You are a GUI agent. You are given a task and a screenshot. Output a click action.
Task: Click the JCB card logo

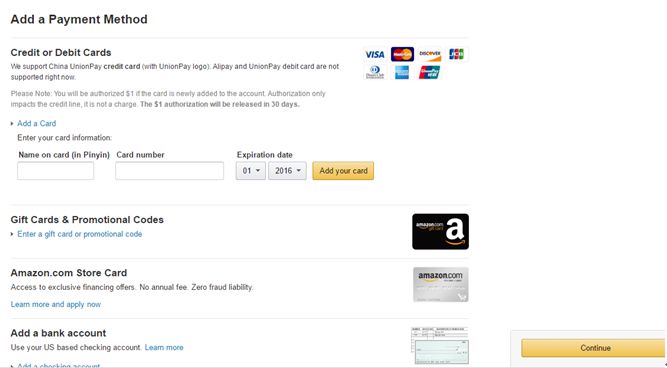point(456,54)
